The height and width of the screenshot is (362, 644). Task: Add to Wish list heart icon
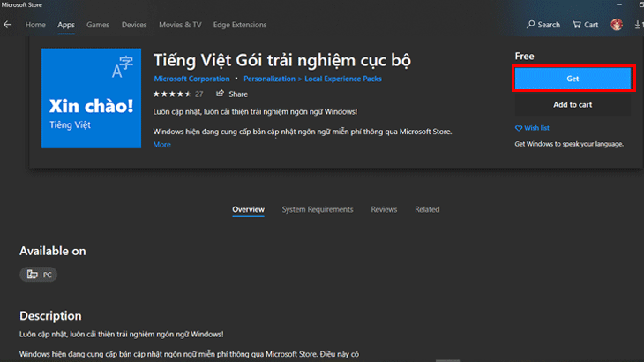tap(519, 128)
